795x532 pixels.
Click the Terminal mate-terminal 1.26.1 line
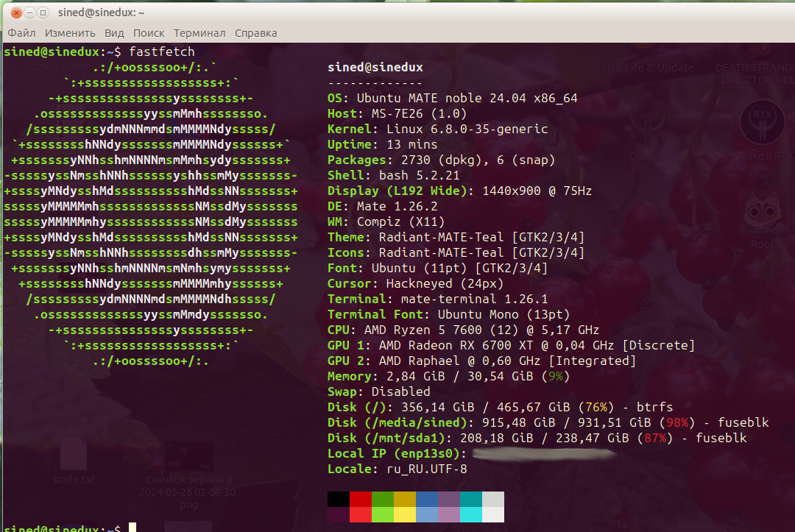(437, 299)
